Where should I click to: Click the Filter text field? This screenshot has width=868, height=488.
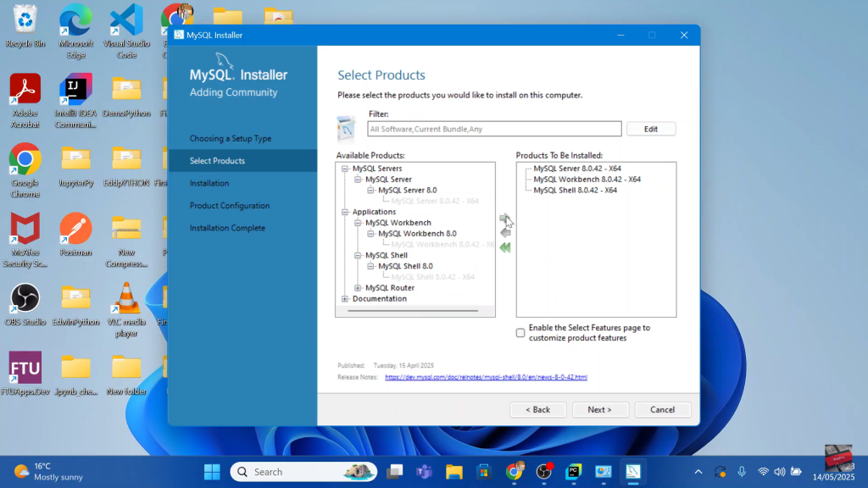pyautogui.click(x=494, y=129)
